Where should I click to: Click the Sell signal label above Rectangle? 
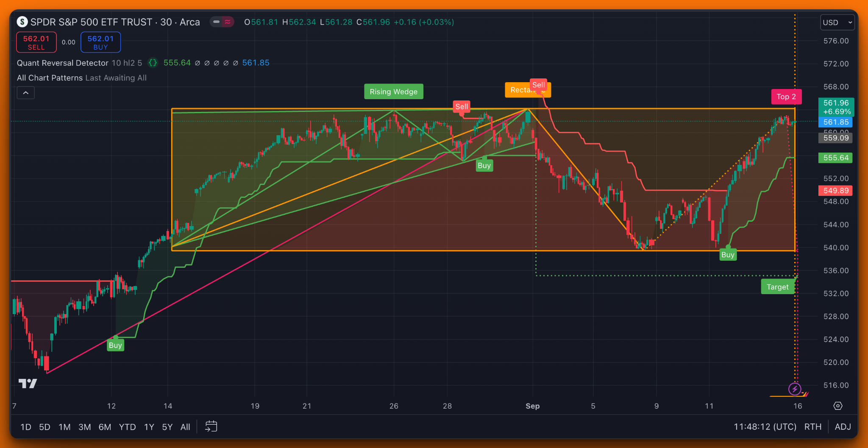538,85
